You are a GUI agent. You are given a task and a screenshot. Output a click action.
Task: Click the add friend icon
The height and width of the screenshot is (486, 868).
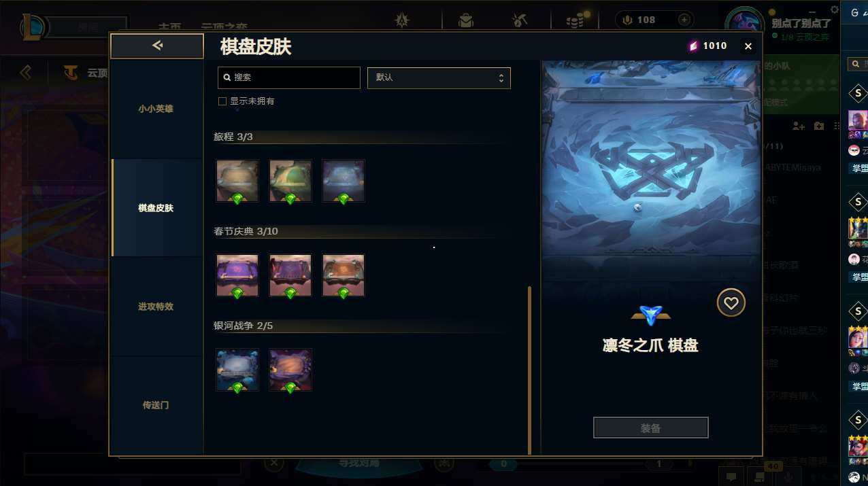pos(799,126)
